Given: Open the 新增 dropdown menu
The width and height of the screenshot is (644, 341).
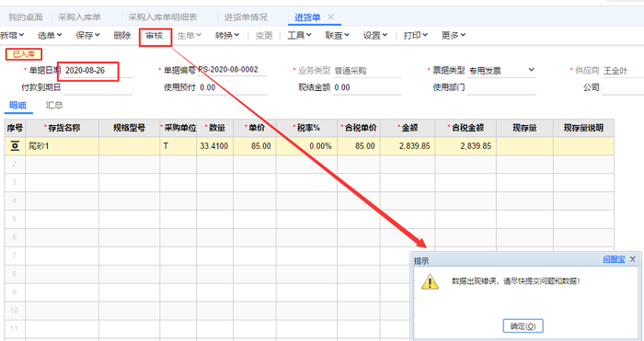Looking at the screenshot, I should [11, 36].
